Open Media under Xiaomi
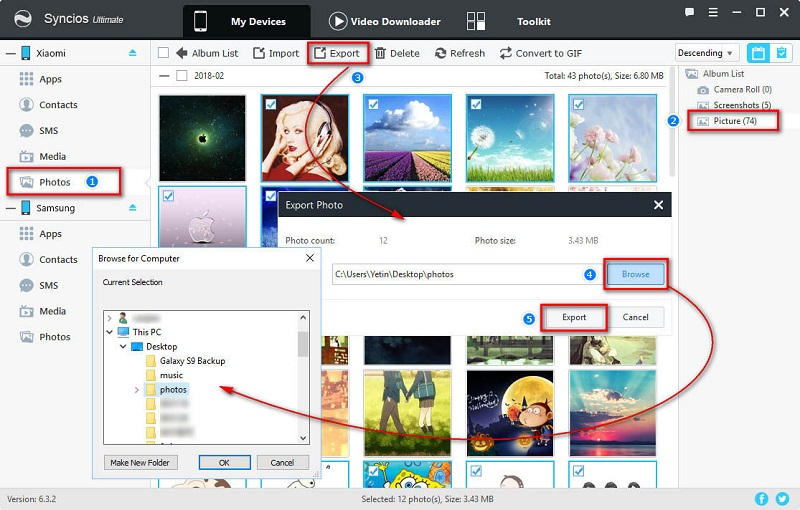This screenshot has width=800, height=510. [x=43, y=157]
